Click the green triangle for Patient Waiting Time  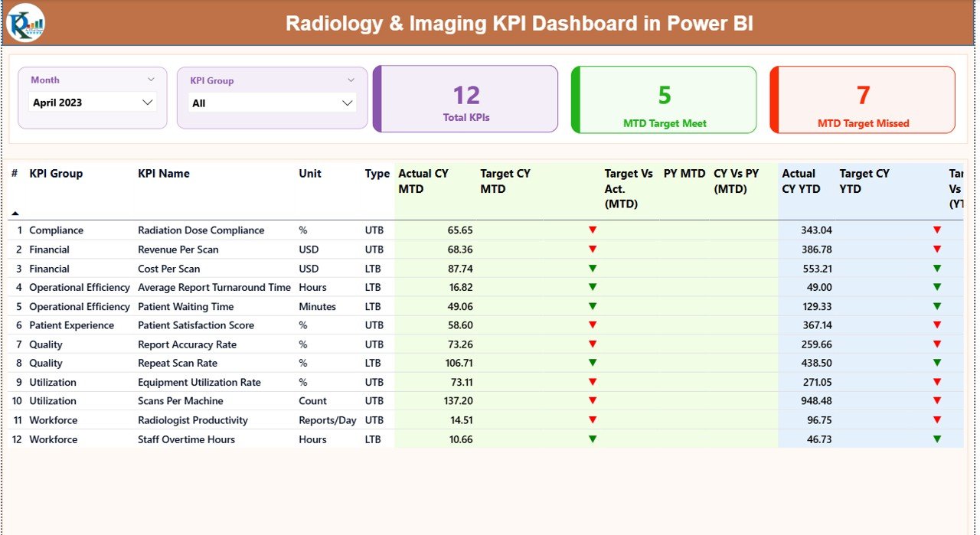coord(593,306)
